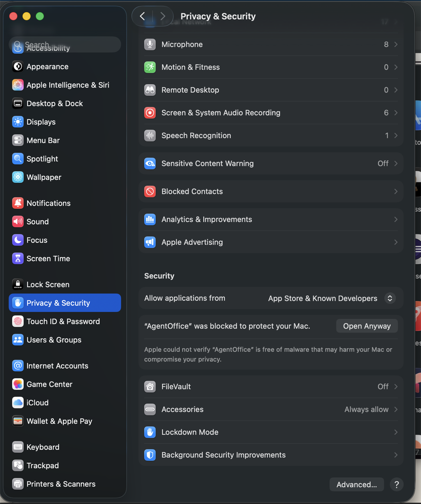Click the FileVault house icon
421x504 pixels.
coord(150,387)
